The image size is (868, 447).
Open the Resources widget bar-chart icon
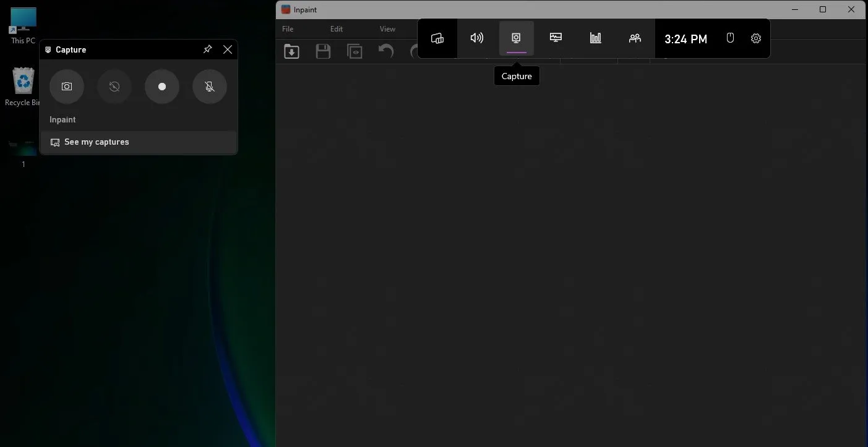click(595, 38)
